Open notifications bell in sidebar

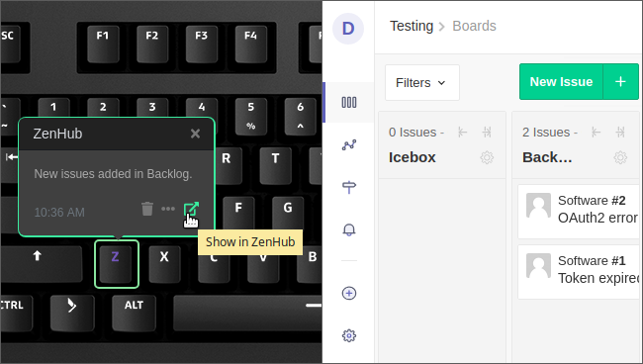point(349,229)
